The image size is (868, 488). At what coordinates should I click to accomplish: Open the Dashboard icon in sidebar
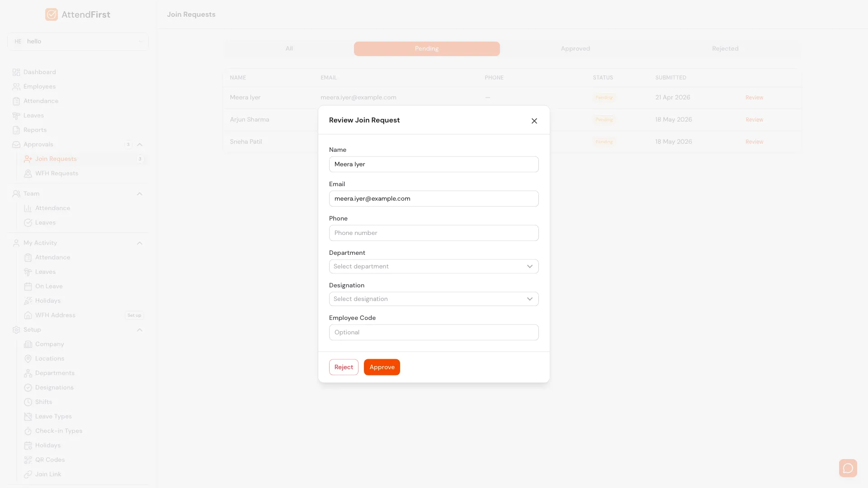click(x=16, y=72)
